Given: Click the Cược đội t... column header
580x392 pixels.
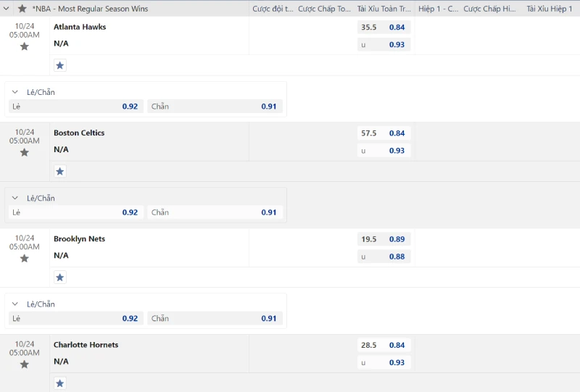Looking at the screenshot, I should [273, 9].
